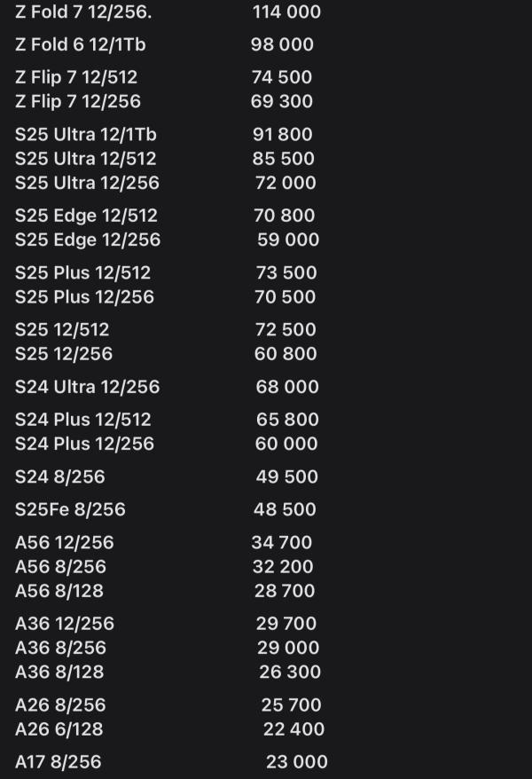
Task: Select the Z Flip 7 12/512 line
Action: click(76, 78)
